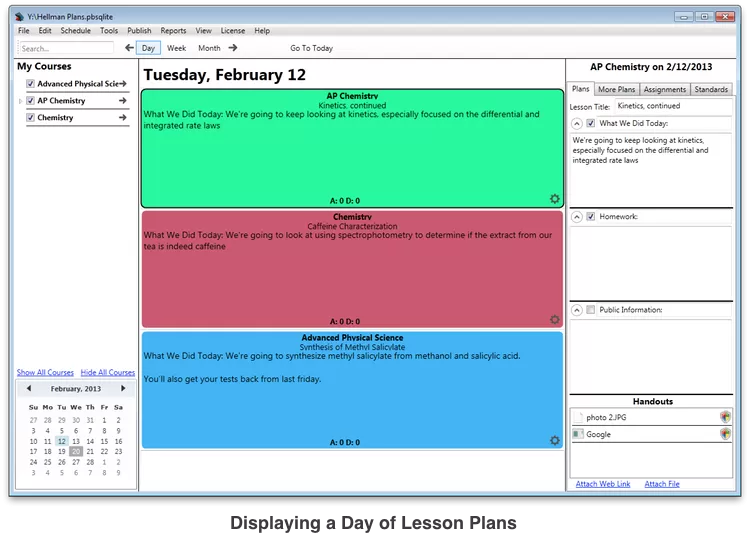Switch to the Standards tab
The width and height of the screenshot is (750, 540).
(711, 89)
